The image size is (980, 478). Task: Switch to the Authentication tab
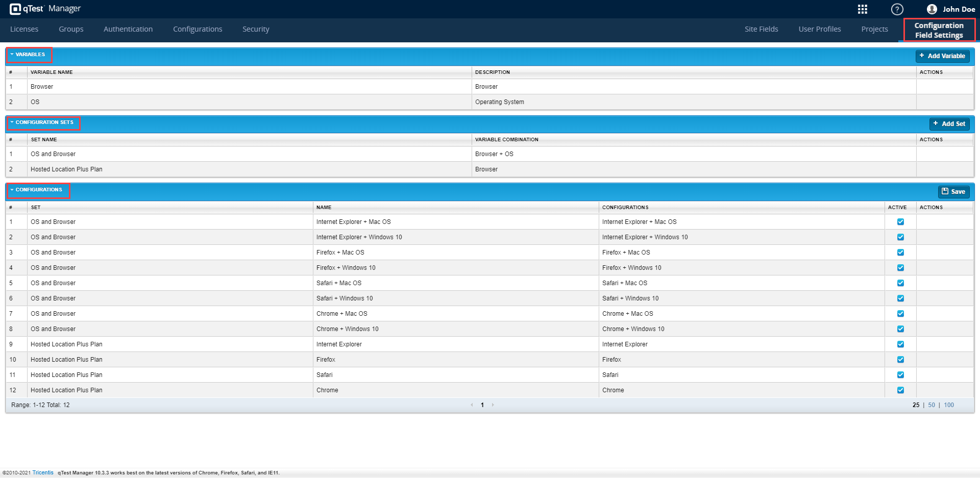pos(128,29)
